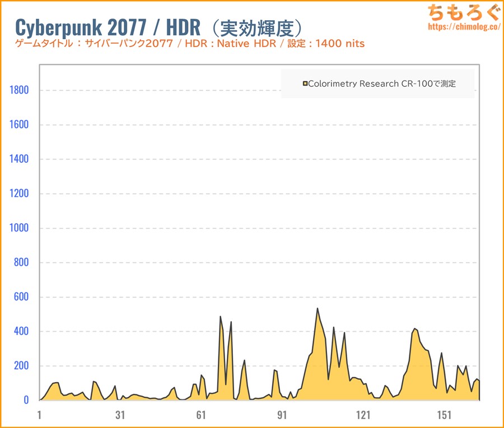Click the y-axis label 1400
504x428 pixels.
(x=19, y=159)
